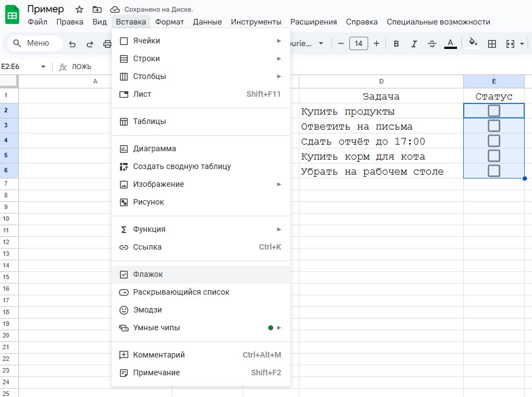Insert a Диаграмма

tap(201, 148)
